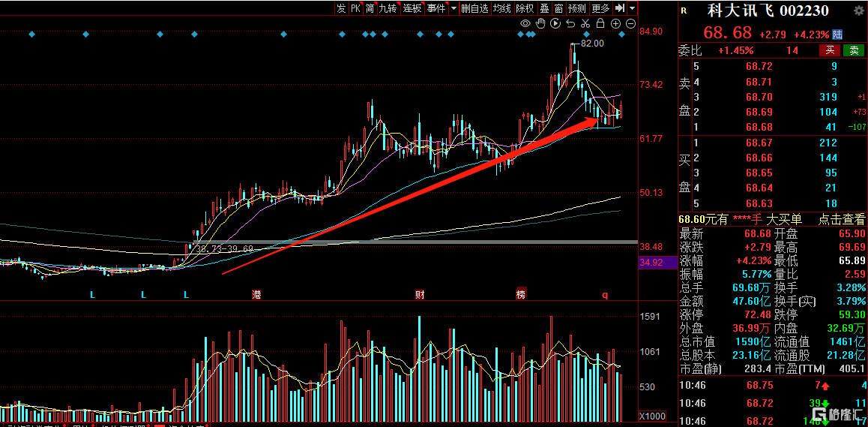Click the 换手 value 3.28%
Image resolution: width=868 pixels, height=427 pixels.
(851, 287)
